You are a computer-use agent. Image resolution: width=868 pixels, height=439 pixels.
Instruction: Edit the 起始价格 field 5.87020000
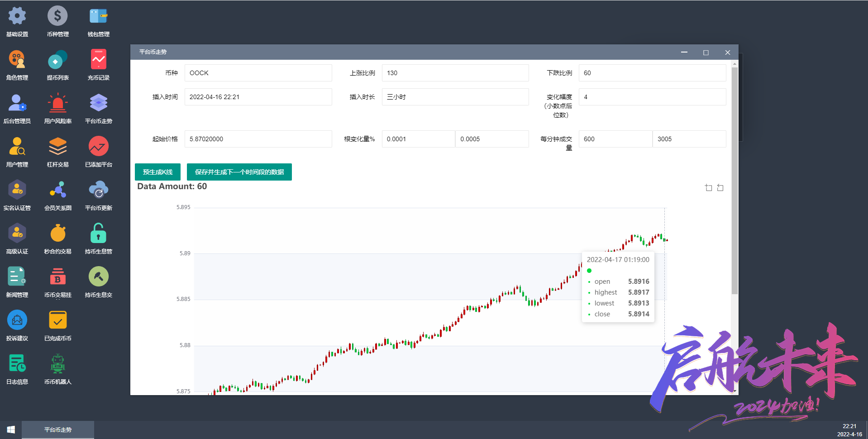[x=258, y=139]
